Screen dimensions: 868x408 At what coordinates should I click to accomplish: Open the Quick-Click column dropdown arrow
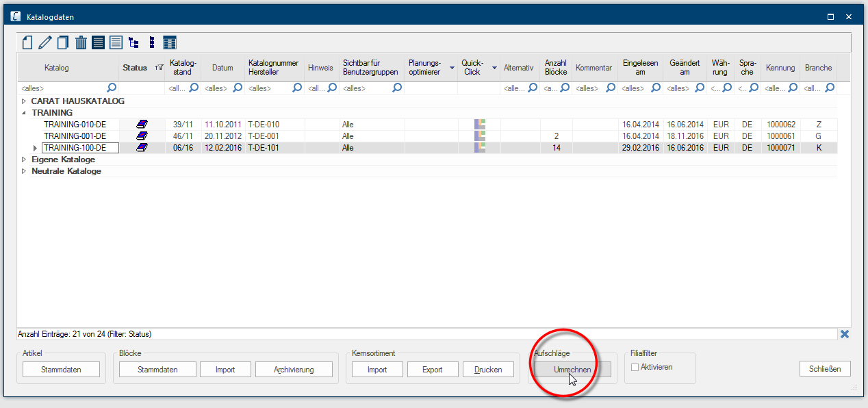pos(494,68)
